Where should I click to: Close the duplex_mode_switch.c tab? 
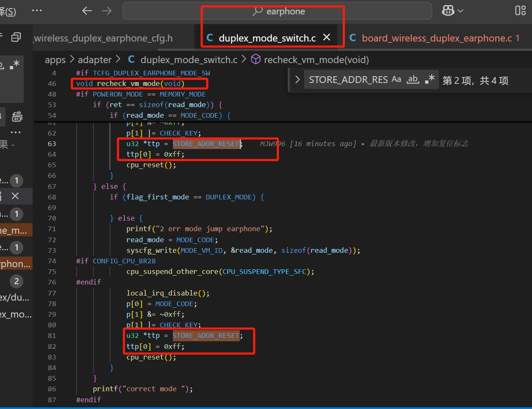click(326, 37)
